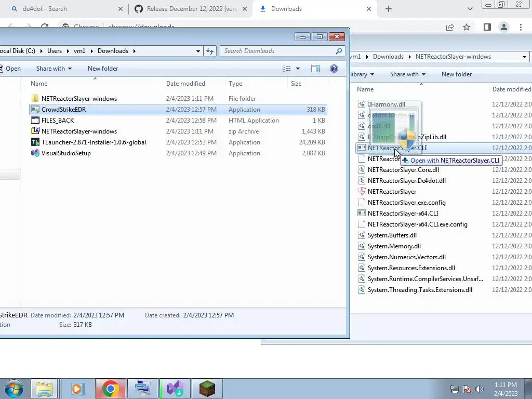Open Chrome profile avatar
The width and height of the screenshot is (532, 399).
504,27
